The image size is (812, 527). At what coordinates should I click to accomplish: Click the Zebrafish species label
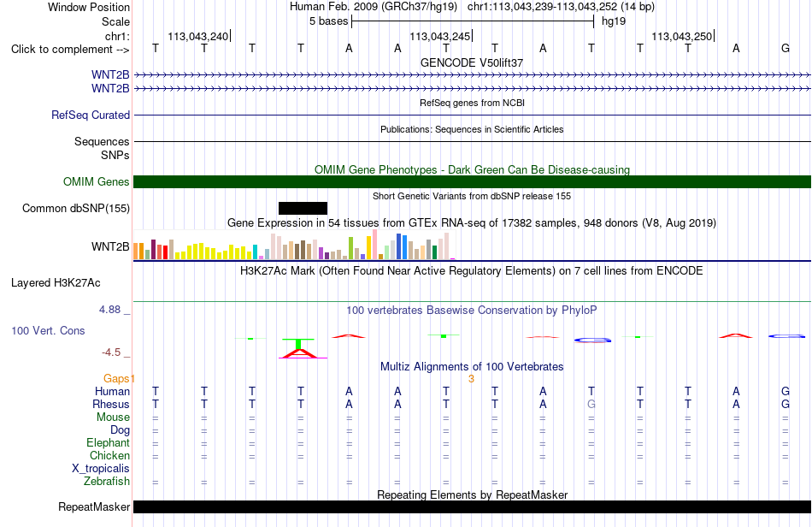pos(107,482)
